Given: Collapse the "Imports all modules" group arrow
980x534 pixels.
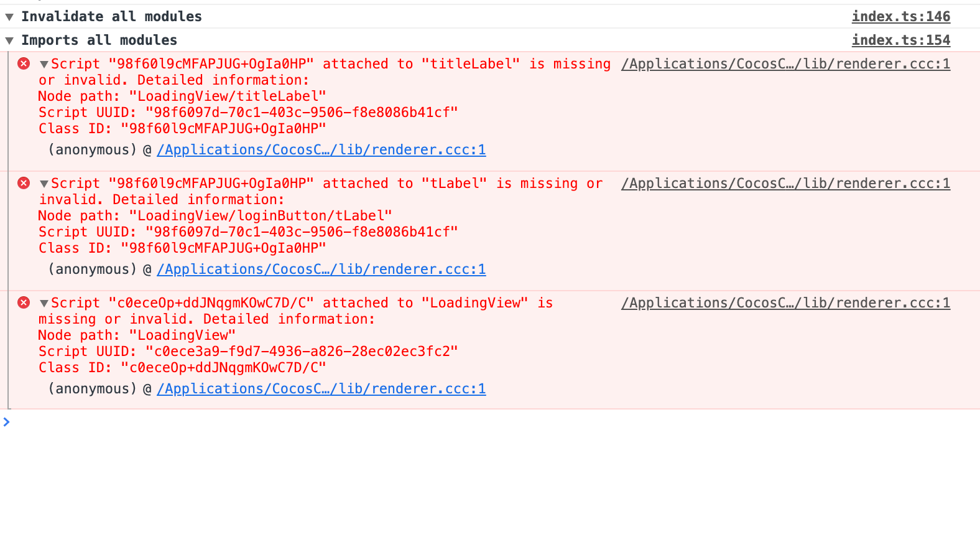Looking at the screenshot, I should (9, 40).
